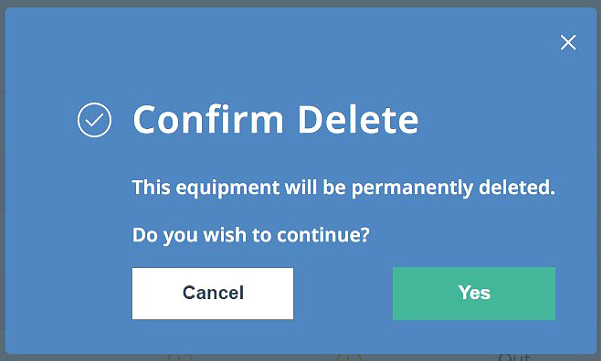Screen dimensions: 601x361
Task: Click the center partially hidden circle icon below dialog
Action: pos(349,358)
